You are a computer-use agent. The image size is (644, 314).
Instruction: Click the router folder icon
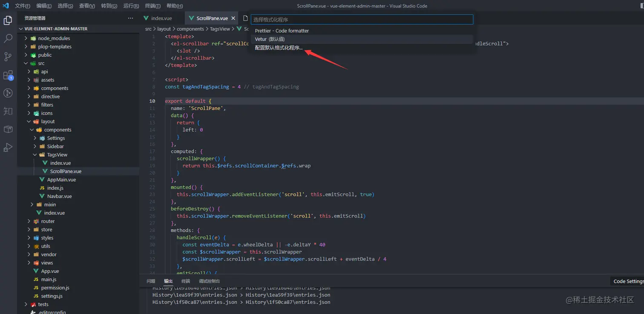click(37, 221)
